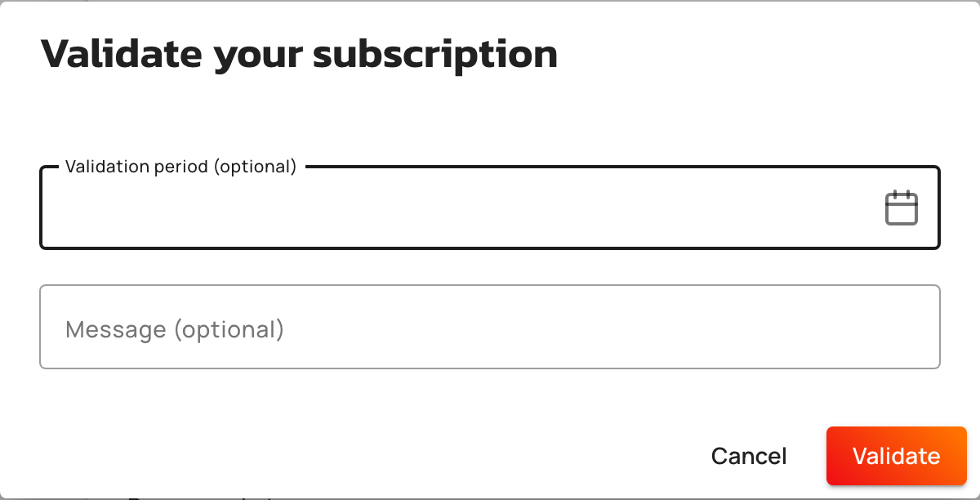Show date picker from calendar glyph
This screenshot has width=980, height=500.
pos(902,208)
